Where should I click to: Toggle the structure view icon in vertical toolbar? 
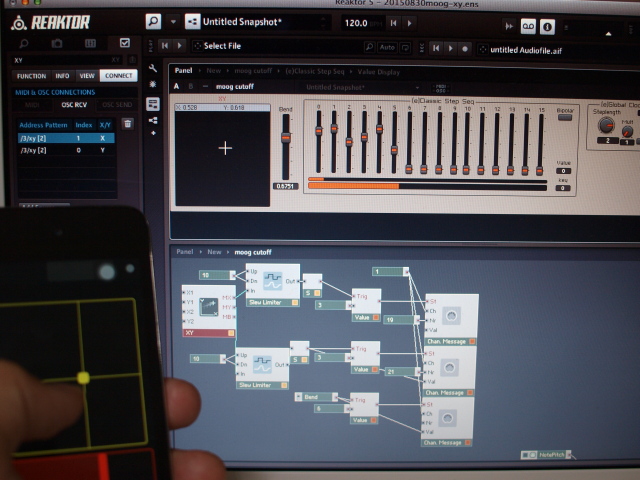click(153, 120)
